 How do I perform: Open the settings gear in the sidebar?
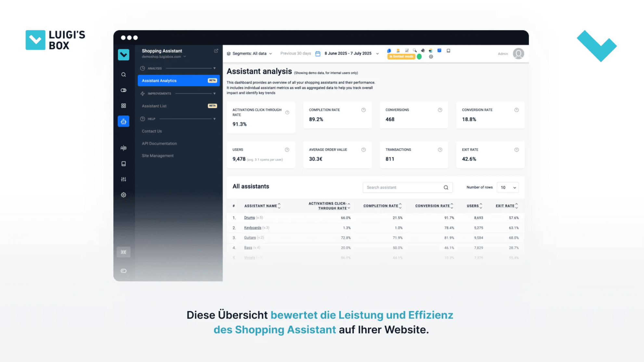[x=123, y=195]
